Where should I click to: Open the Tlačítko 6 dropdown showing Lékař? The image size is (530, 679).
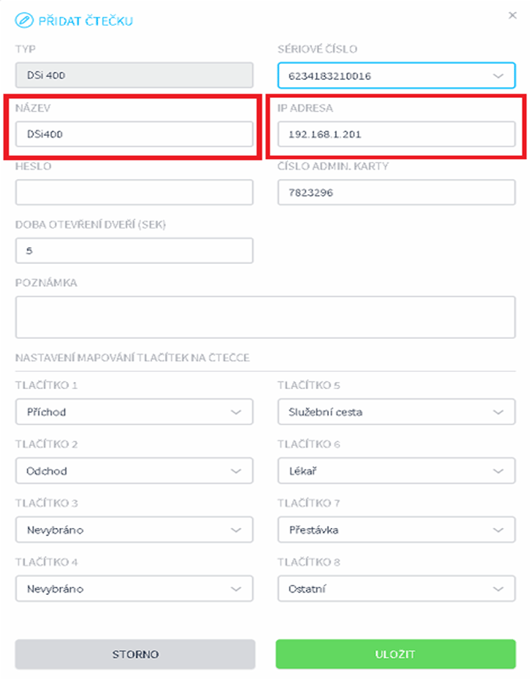tap(396, 471)
